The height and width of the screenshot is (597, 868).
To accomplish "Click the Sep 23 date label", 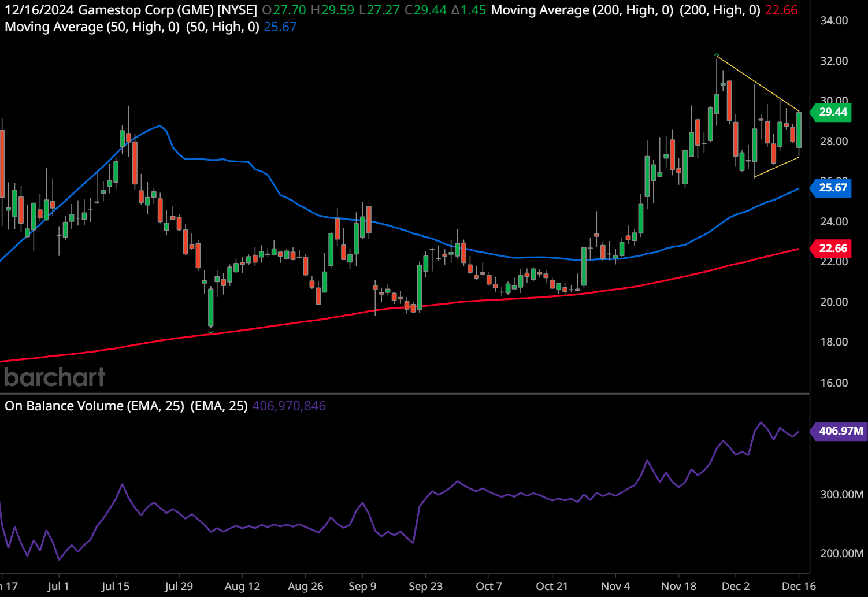I will [425, 586].
